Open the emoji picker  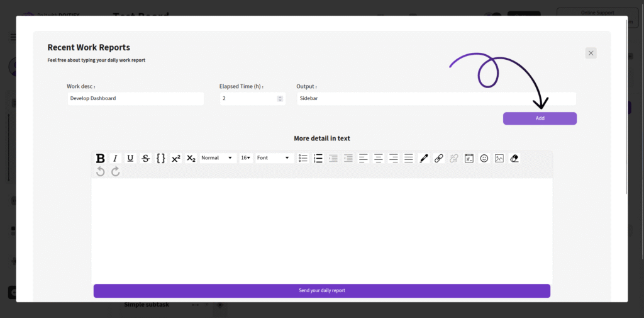484,159
